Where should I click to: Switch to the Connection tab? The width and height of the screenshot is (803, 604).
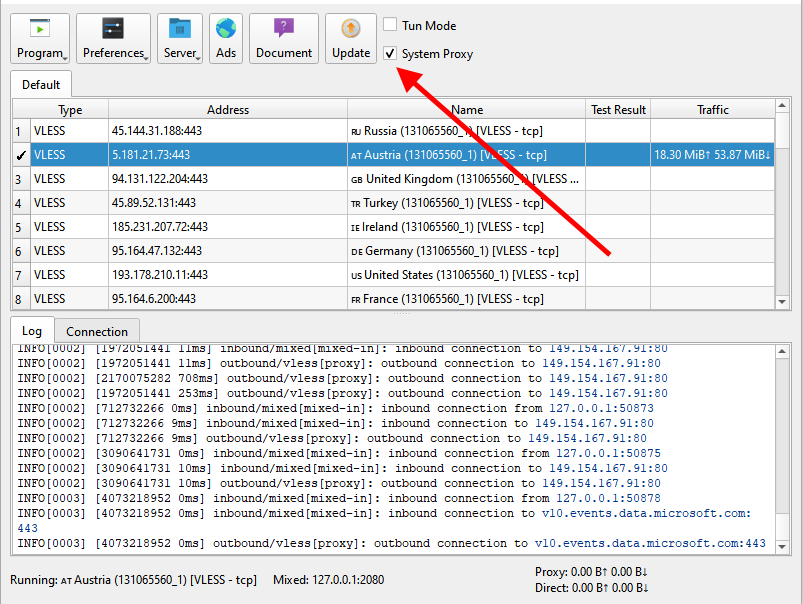(x=97, y=331)
